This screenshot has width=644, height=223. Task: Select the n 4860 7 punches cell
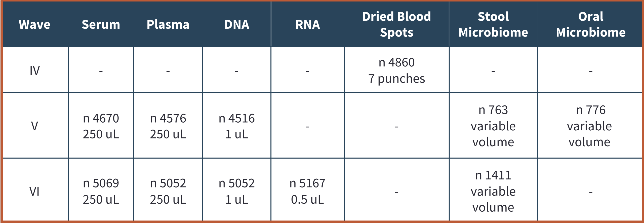pos(396,70)
